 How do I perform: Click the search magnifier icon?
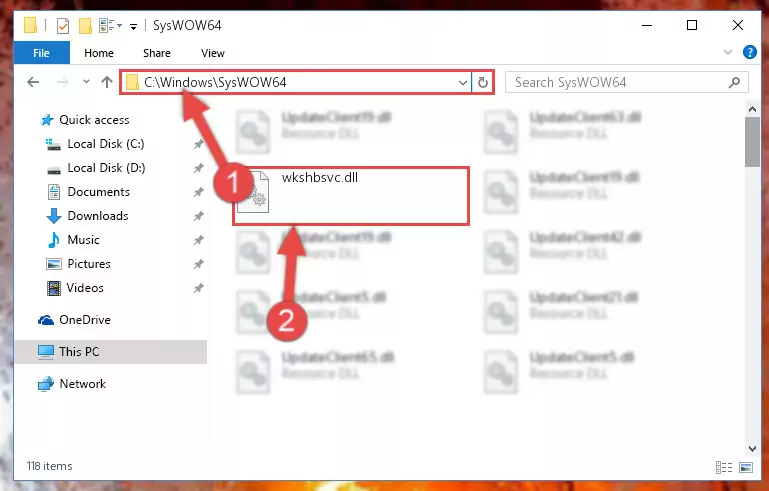(x=734, y=82)
